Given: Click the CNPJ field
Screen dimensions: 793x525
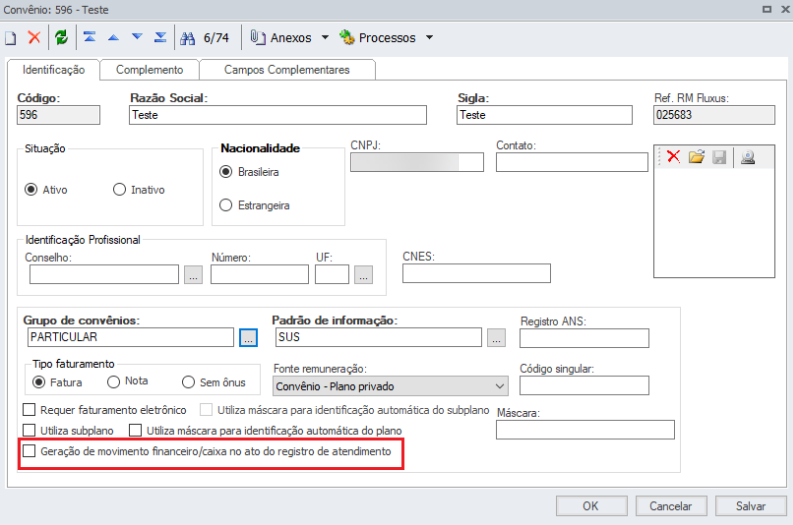Looking at the screenshot, I should click(417, 162).
